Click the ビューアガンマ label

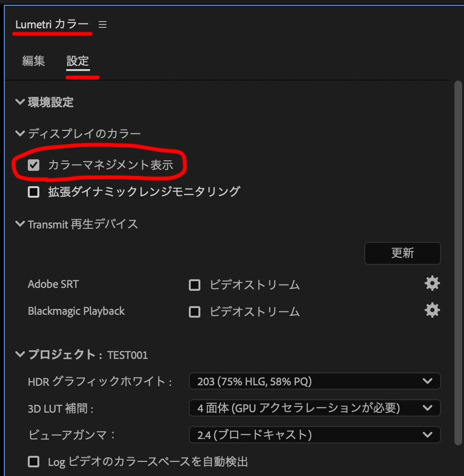tap(71, 435)
